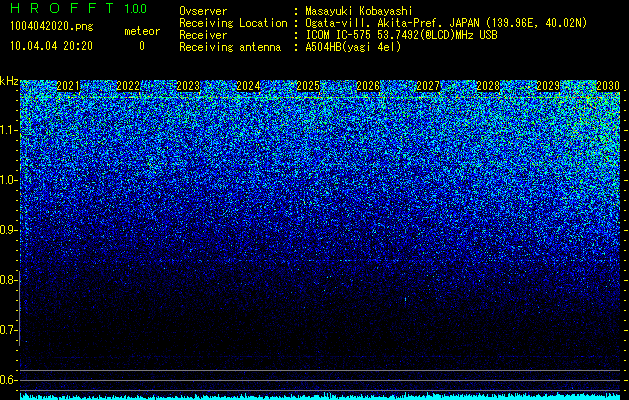Select the ICOM IC-575 receiver text
Image resolution: width=629 pixels, height=400 pixels.
(x=401, y=35)
